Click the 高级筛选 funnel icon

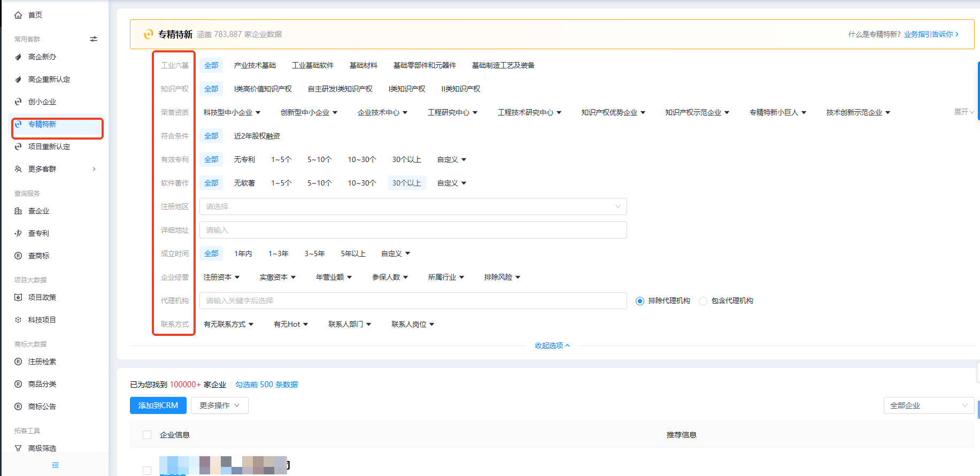point(18,448)
